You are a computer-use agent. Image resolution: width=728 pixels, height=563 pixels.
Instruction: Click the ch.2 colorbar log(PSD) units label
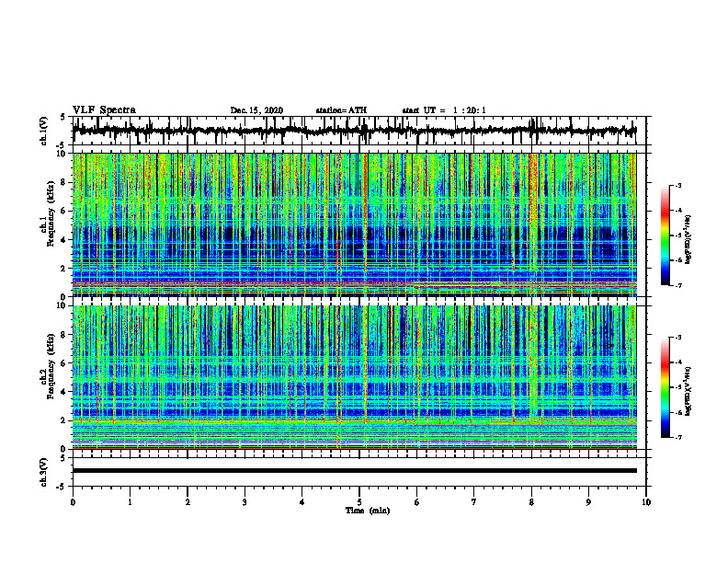688,391
